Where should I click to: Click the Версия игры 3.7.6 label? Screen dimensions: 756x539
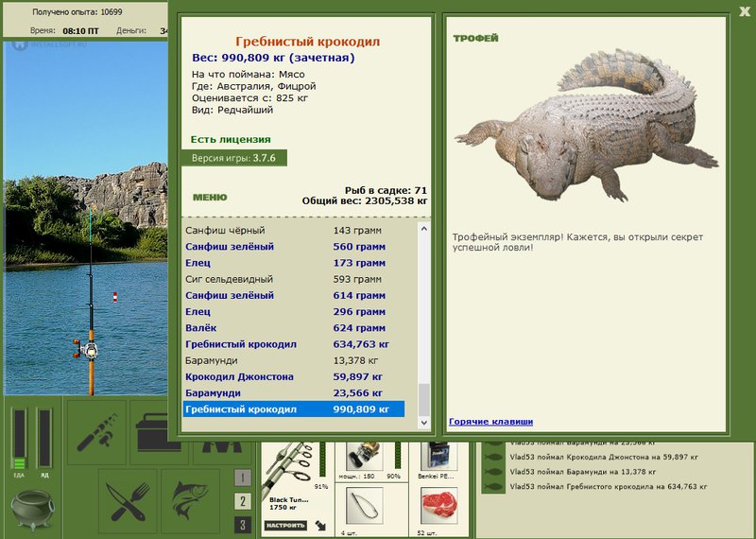pos(233,158)
